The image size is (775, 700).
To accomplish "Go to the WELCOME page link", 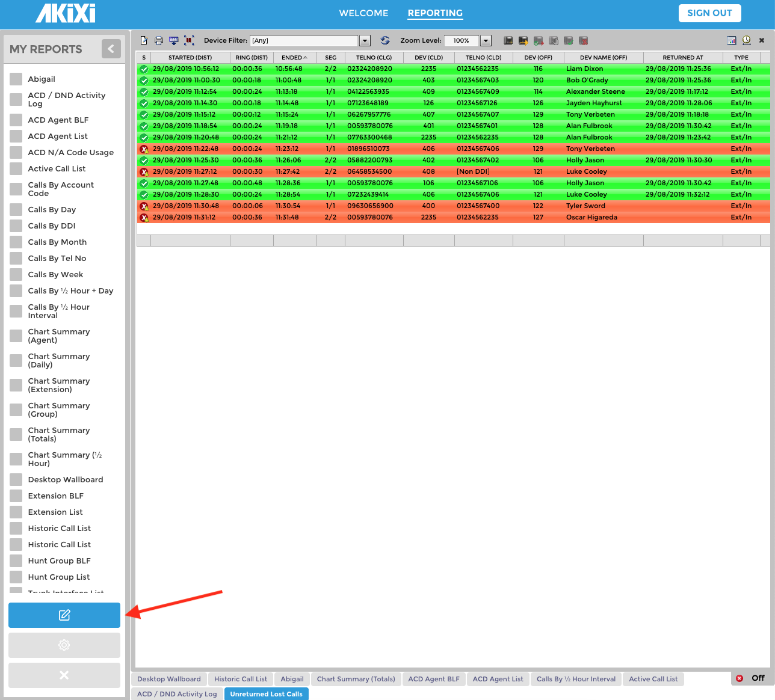I will point(363,13).
